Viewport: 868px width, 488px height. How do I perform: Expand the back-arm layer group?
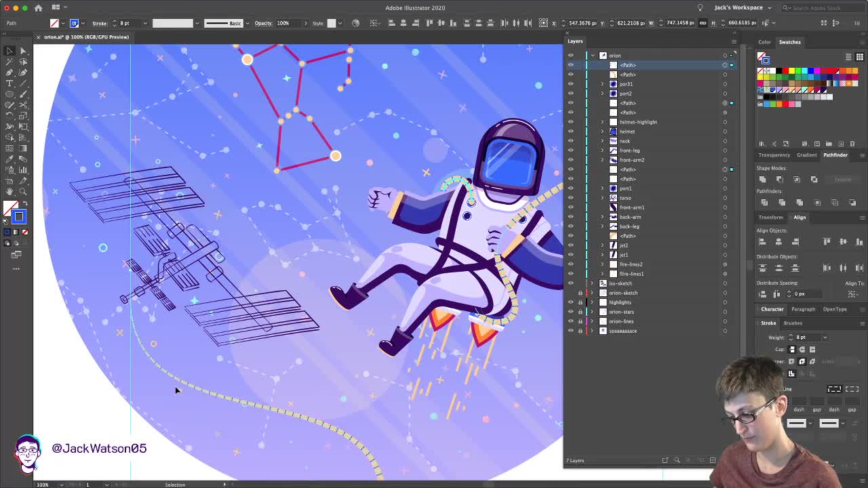point(602,217)
